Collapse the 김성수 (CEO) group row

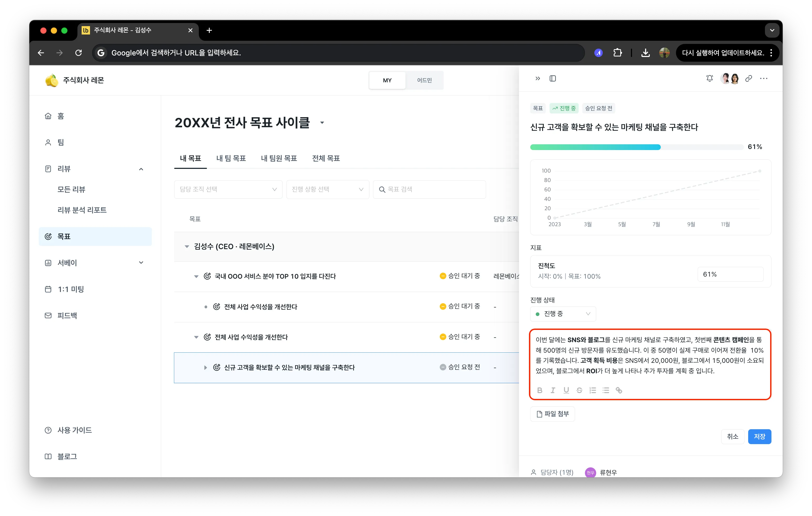coord(187,246)
